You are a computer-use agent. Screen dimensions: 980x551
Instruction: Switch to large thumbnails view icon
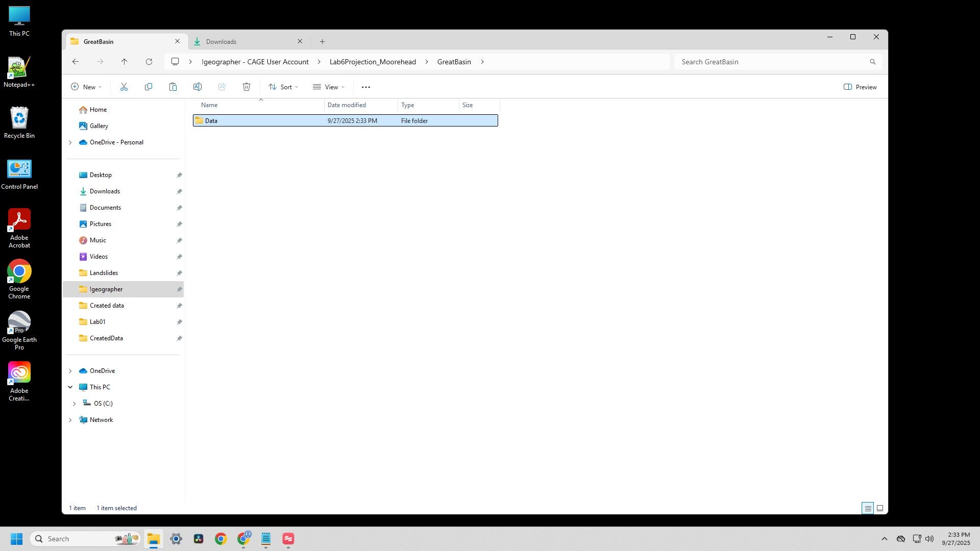(880, 508)
